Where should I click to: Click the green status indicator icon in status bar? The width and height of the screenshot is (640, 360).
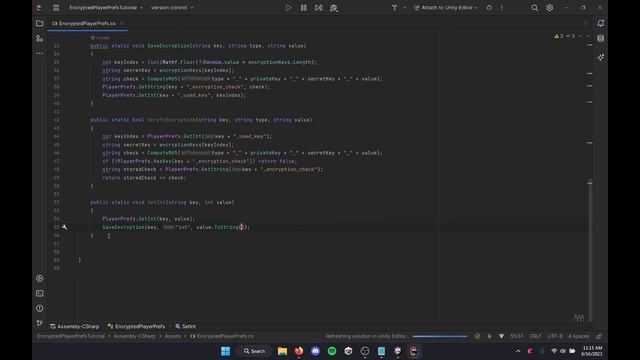[477, 336]
